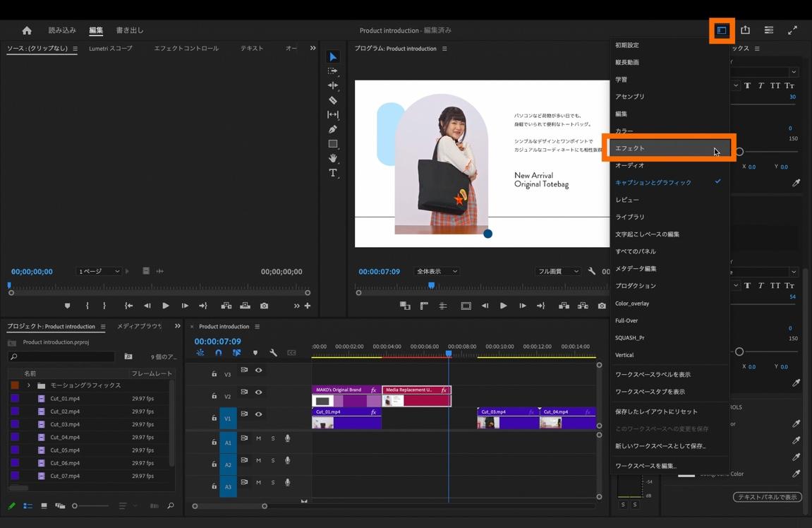Image resolution: width=812 pixels, height=528 pixels.
Task: Open the Workspaces menu icon
Action: (722, 30)
